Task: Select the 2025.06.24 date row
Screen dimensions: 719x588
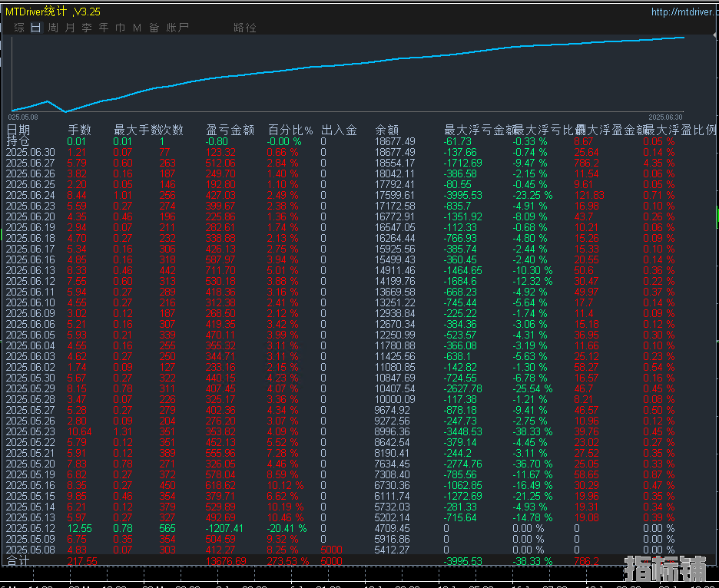Action: [x=30, y=195]
